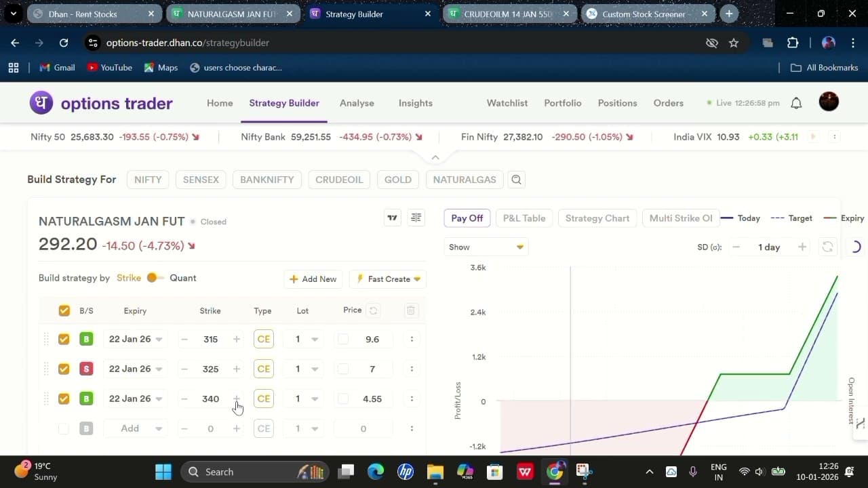Open more options for the 340 strike leg
868x488 pixels.
tap(412, 399)
